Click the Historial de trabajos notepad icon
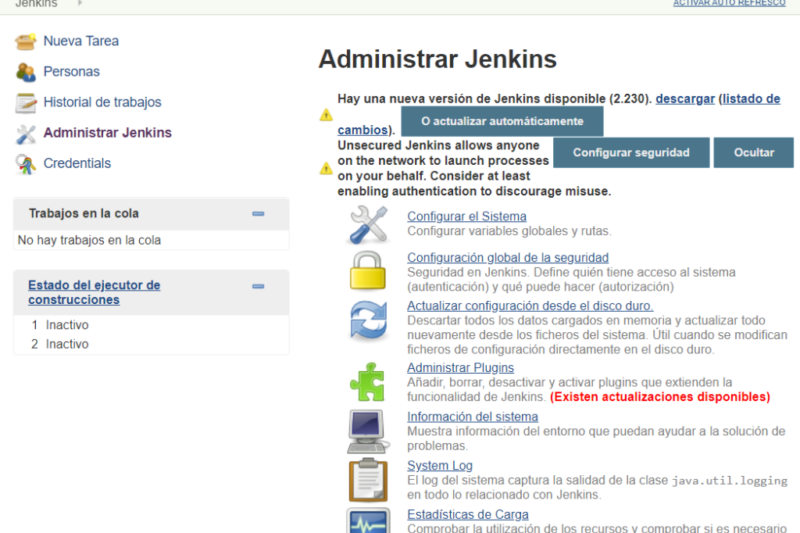 coord(26,103)
